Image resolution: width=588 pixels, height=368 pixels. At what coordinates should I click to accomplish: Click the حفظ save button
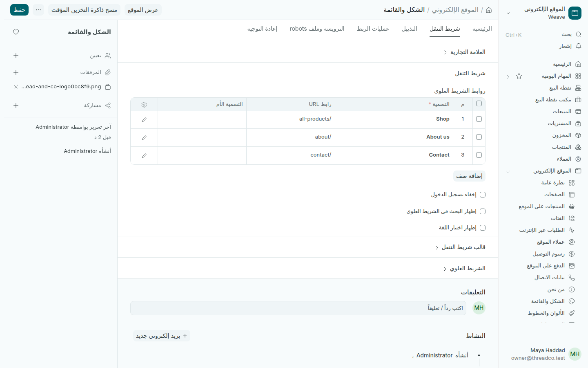19,10
